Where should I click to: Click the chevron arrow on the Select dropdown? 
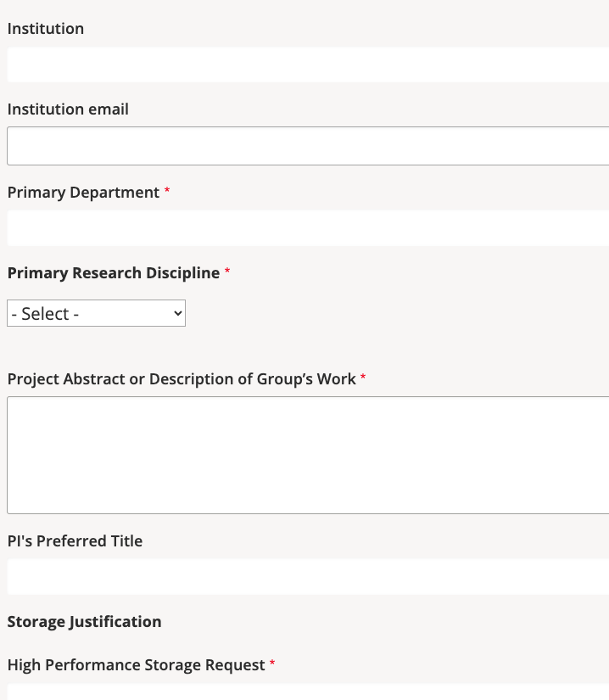(x=177, y=313)
